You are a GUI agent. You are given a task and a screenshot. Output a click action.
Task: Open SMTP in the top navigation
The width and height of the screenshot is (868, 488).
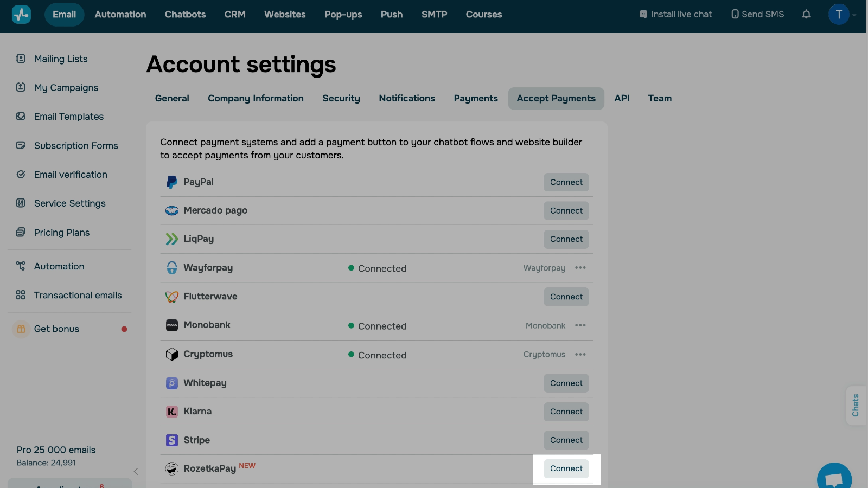click(434, 15)
